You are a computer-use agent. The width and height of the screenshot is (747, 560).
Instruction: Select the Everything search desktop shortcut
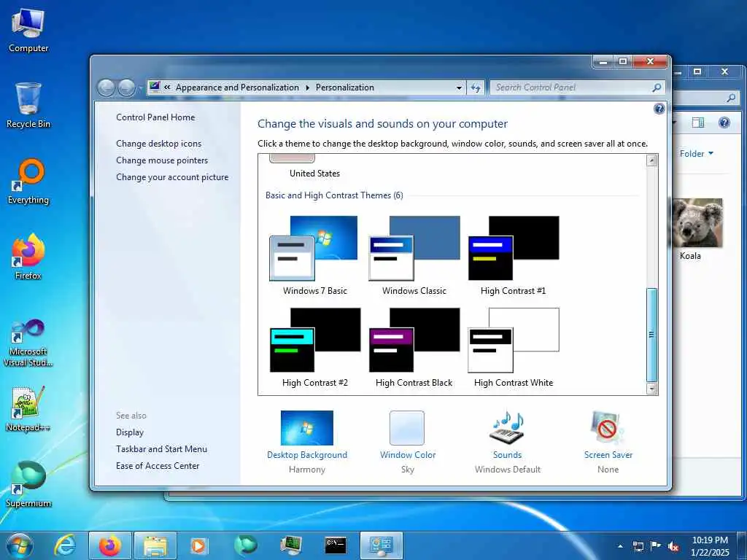(x=28, y=182)
